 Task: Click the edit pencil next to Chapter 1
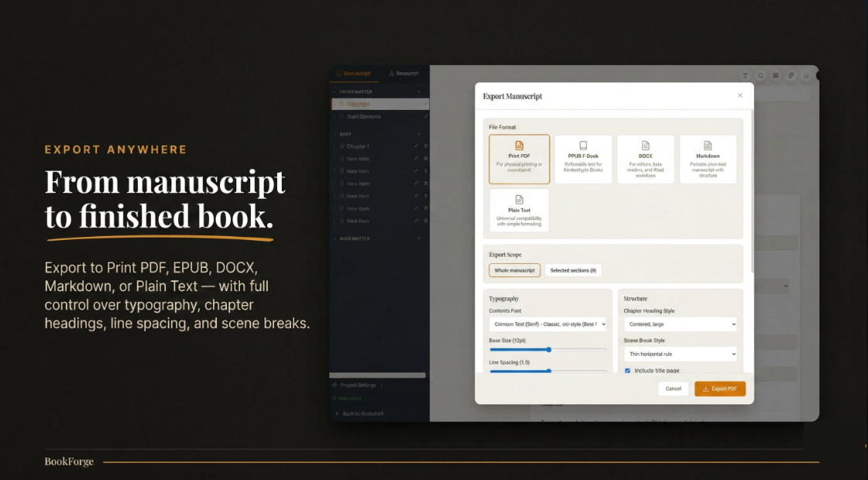(x=417, y=146)
